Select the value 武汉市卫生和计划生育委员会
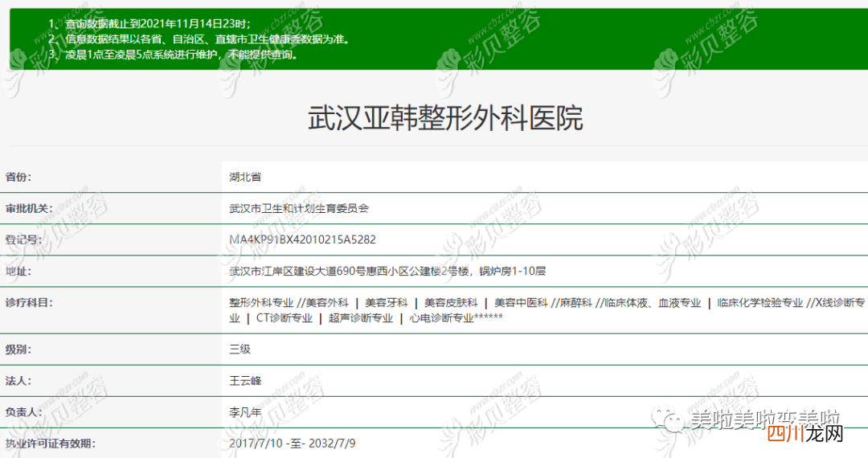Viewport: 868px width, 458px height. tap(299, 209)
